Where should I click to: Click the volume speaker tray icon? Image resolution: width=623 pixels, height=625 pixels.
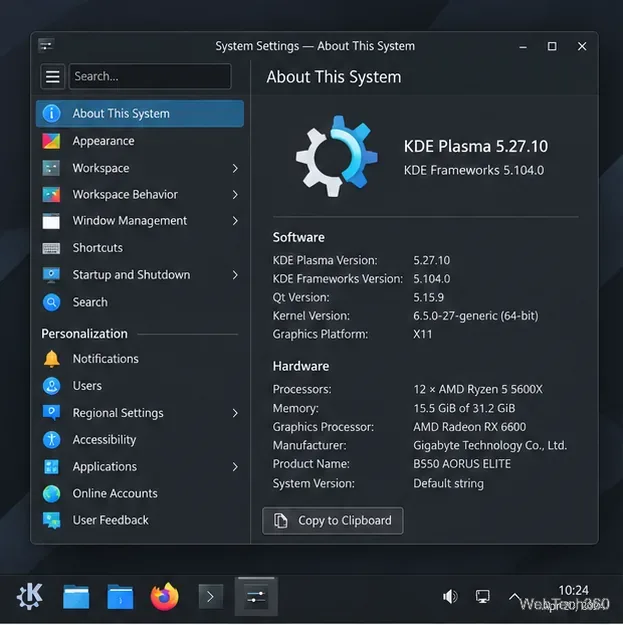450,597
